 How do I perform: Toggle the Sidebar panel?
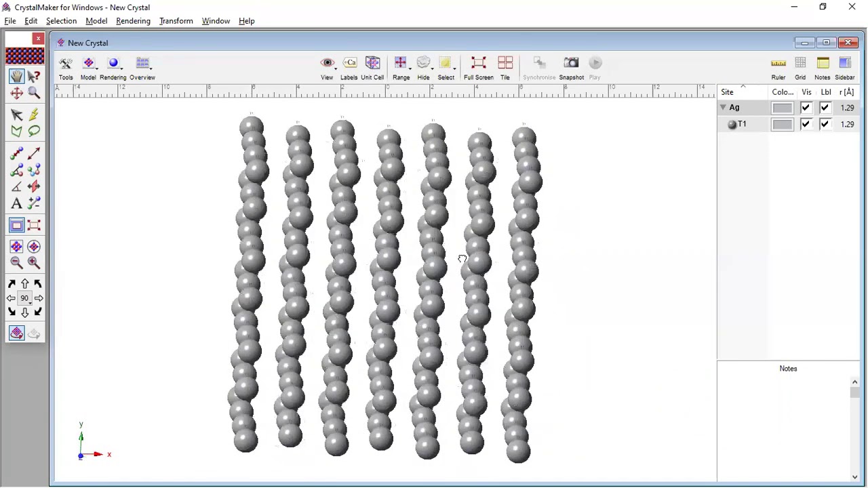click(845, 68)
